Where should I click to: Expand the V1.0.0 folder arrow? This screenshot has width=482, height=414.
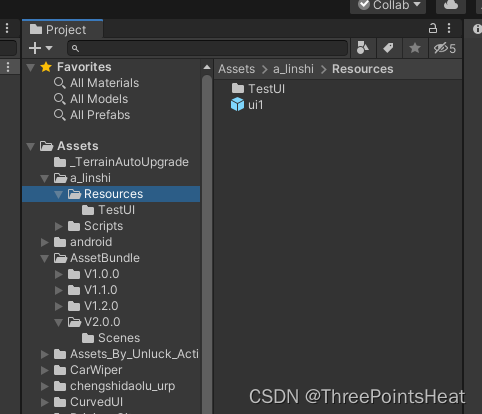59,274
